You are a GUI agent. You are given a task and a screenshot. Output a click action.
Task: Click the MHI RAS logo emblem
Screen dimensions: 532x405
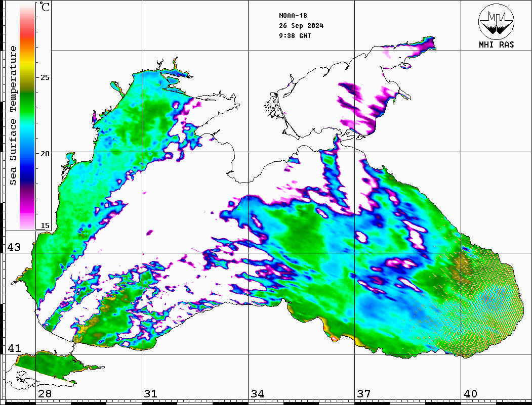click(x=496, y=21)
